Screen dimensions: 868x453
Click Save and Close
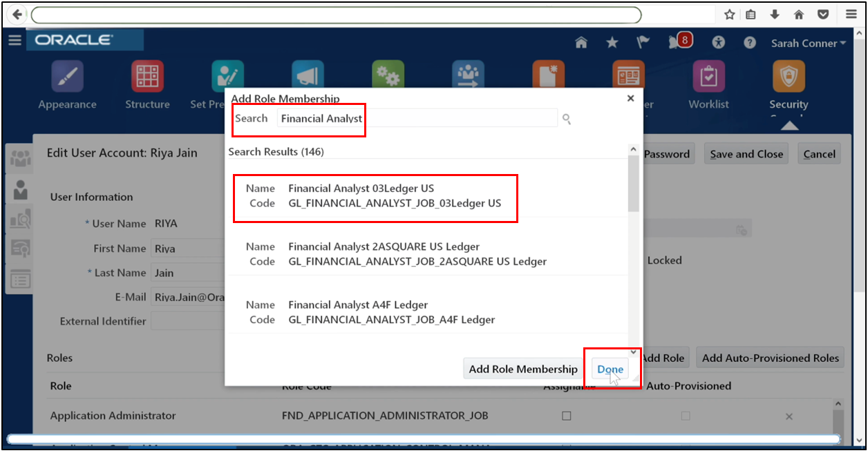click(x=746, y=153)
